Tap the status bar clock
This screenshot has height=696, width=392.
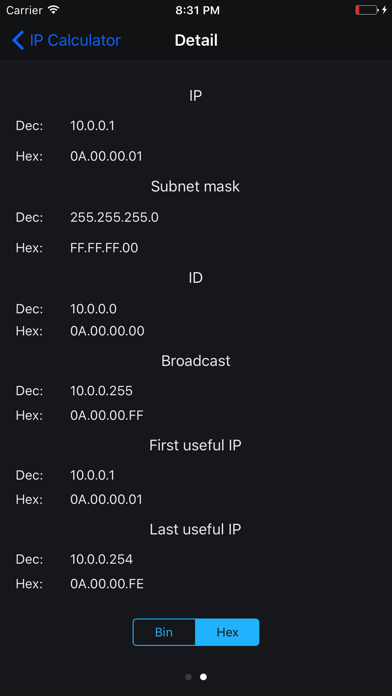click(197, 10)
